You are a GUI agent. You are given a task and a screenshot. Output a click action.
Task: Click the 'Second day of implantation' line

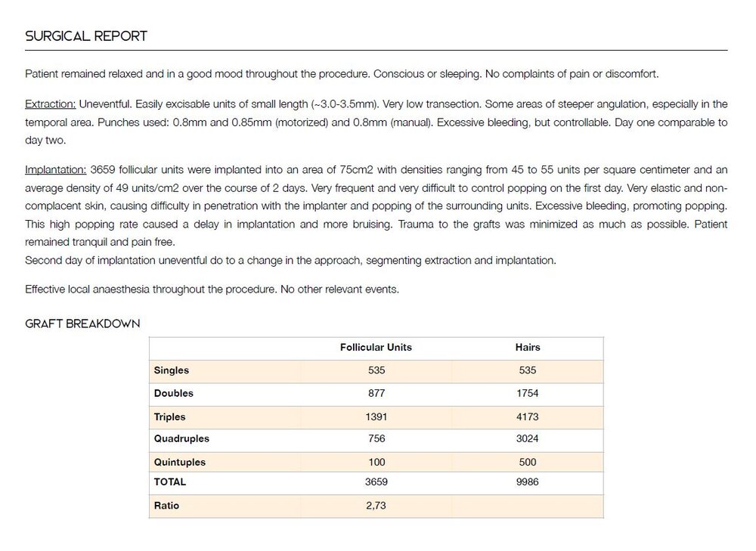coord(290,260)
